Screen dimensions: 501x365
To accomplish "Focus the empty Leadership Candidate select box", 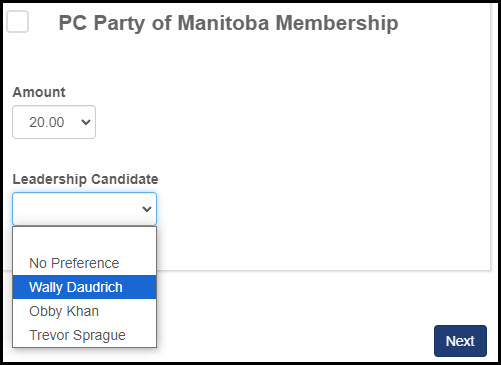I will point(84,209).
